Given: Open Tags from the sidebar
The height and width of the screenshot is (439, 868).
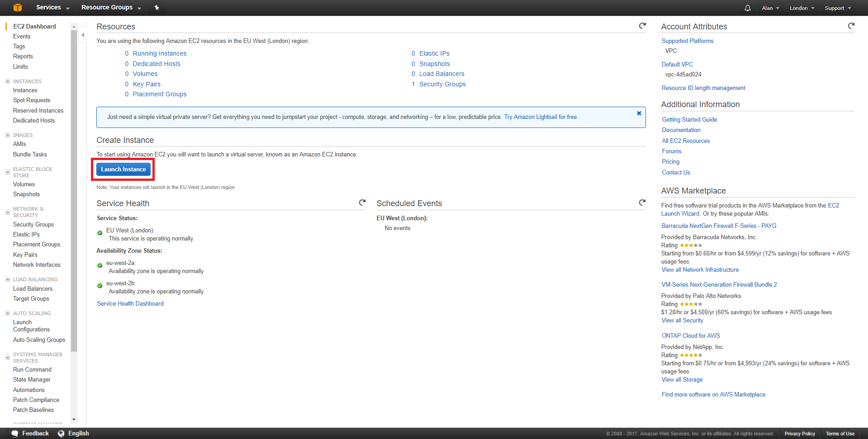Looking at the screenshot, I should pyautogui.click(x=19, y=47).
